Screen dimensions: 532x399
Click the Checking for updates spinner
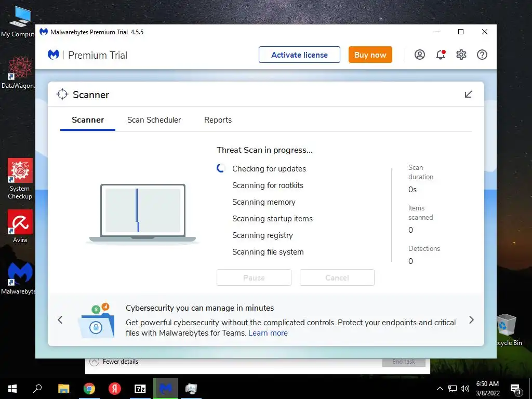(x=221, y=168)
